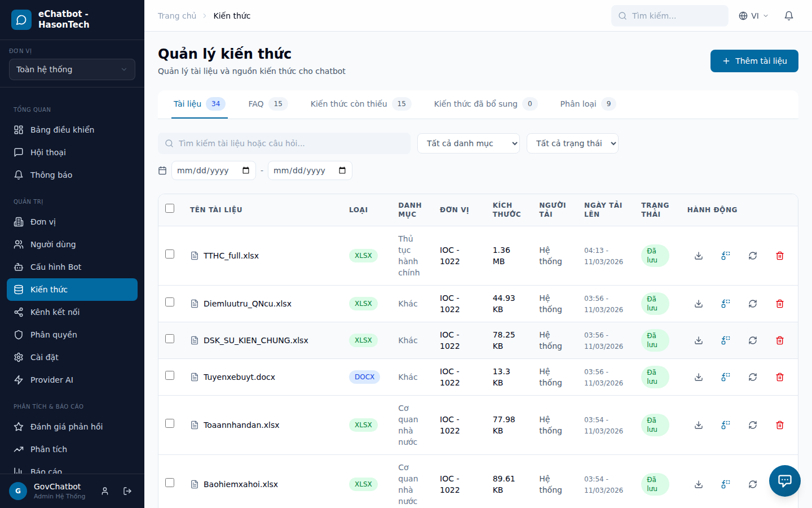Open 'Cấu hình Bot' in the sidebar
812x508 pixels.
click(x=56, y=267)
